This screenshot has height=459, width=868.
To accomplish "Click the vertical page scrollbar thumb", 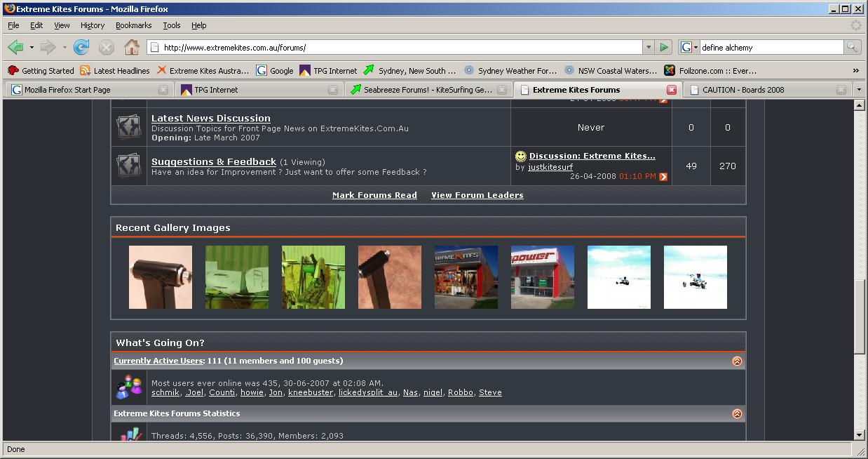I will 860,316.
